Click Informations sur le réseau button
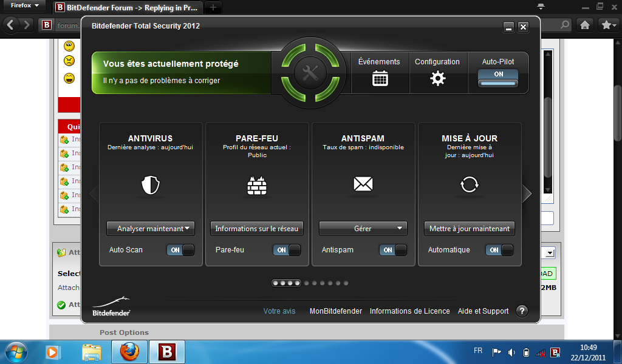 [257, 229]
